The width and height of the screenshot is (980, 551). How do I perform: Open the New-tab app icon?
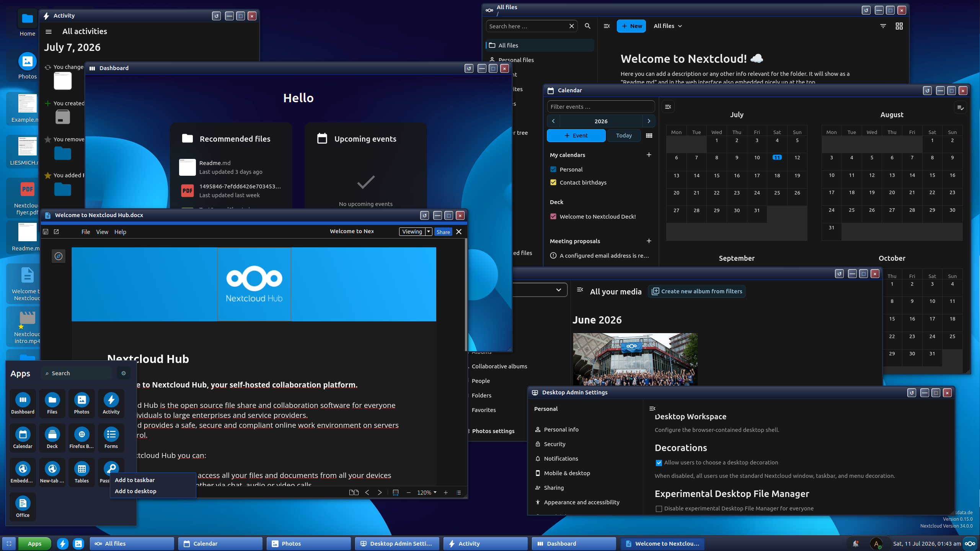[x=52, y=472]
